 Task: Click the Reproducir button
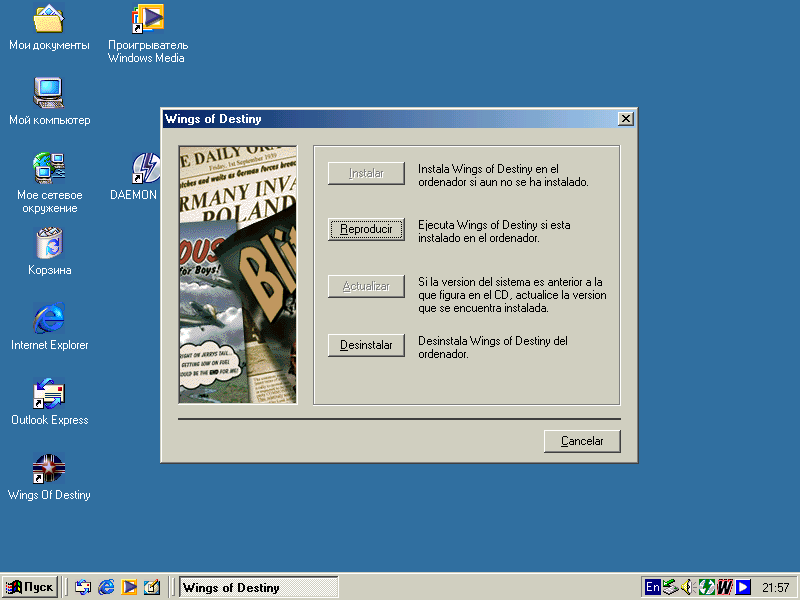[x=366, y=229]
